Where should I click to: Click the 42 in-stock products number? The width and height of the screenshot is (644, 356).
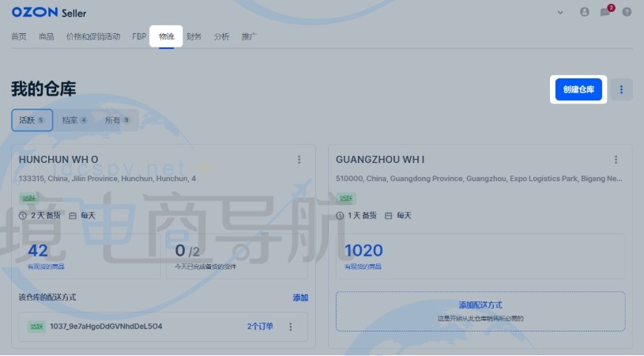(38, 250)
